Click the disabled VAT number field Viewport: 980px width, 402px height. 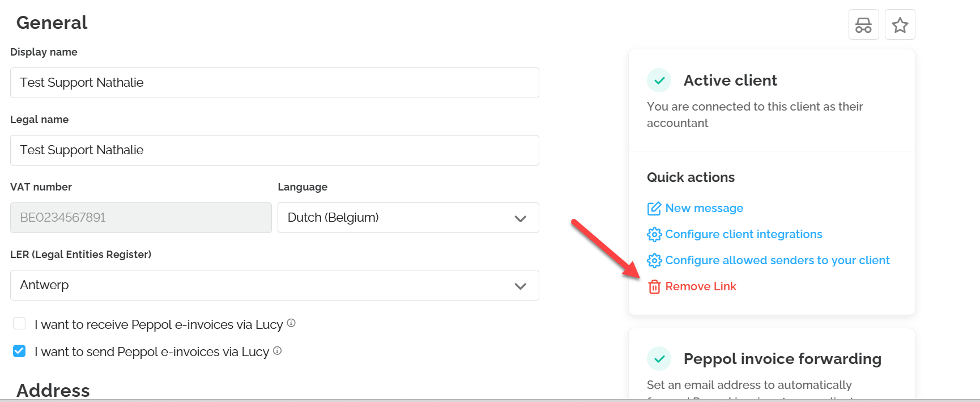click(140, 218)
